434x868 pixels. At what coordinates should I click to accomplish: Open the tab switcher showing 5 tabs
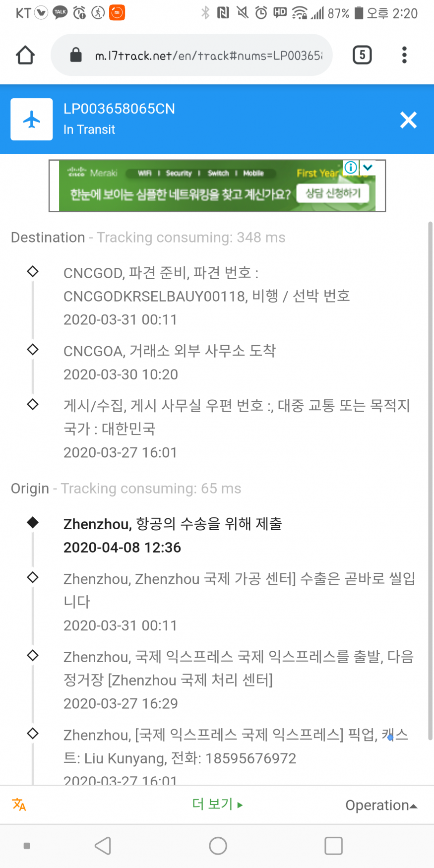(362, 55)
